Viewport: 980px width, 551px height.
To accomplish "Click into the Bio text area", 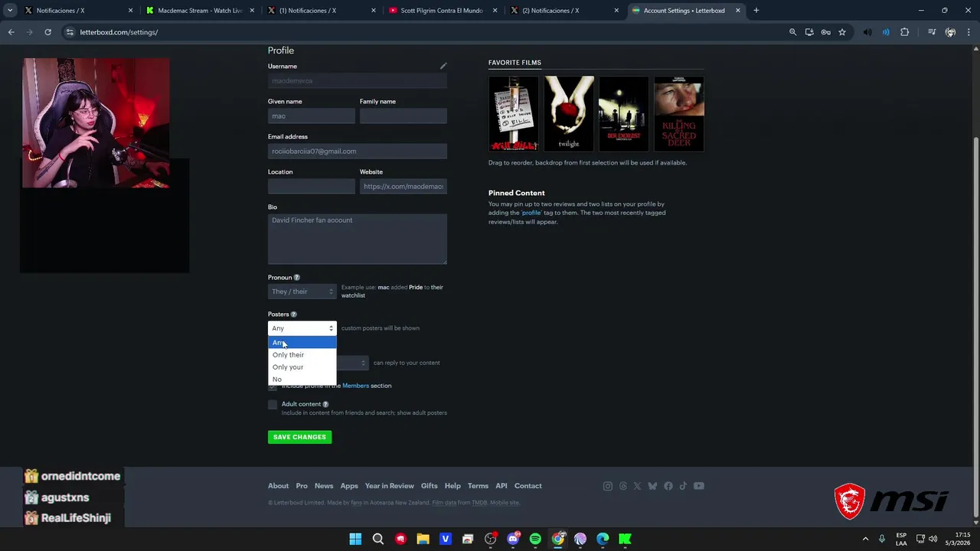I will [x=358, y=239].
